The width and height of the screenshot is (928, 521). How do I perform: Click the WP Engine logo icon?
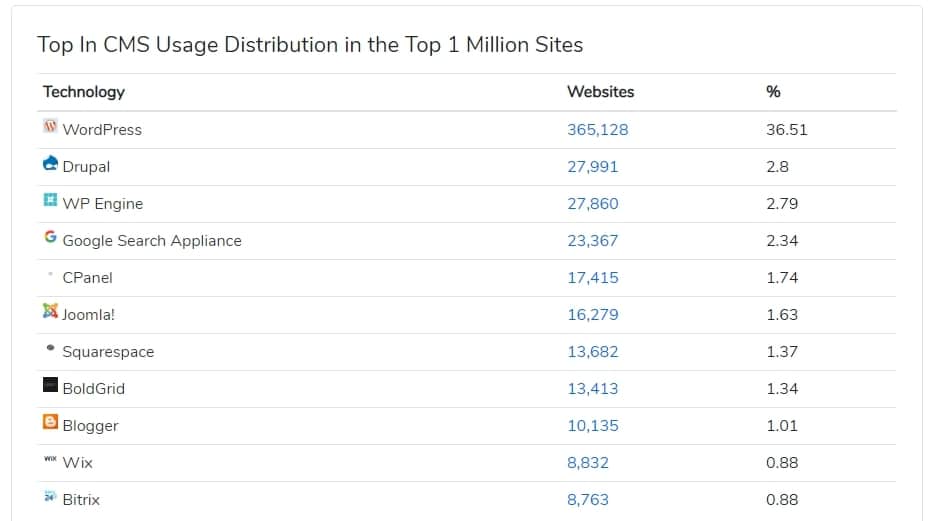pos(50,200)
